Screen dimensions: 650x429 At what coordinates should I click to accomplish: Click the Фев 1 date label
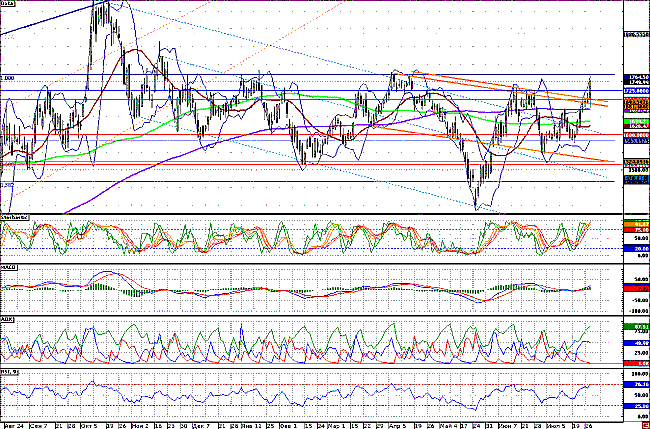[x=289, y=426]
